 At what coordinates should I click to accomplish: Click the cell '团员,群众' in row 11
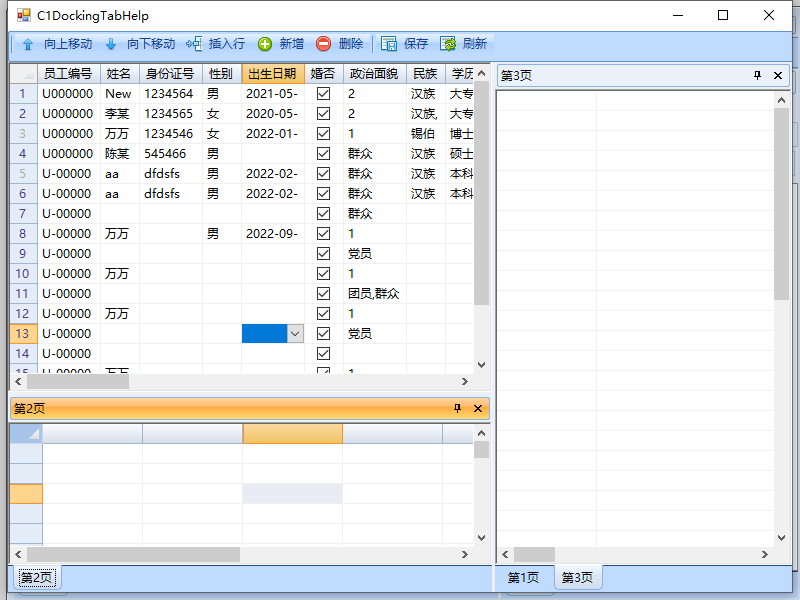pyautogui.click(x=375, y=293)
